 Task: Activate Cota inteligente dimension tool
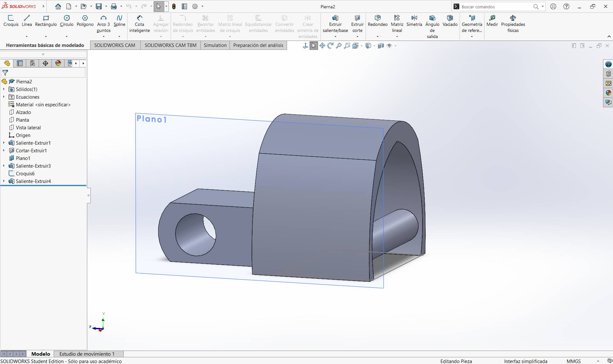140,24
